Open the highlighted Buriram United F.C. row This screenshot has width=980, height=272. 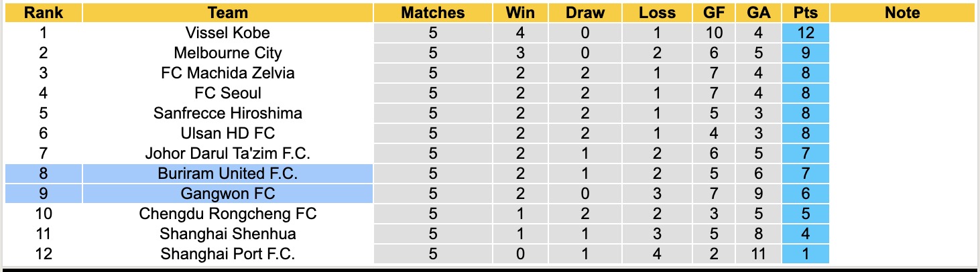[227, 174]
